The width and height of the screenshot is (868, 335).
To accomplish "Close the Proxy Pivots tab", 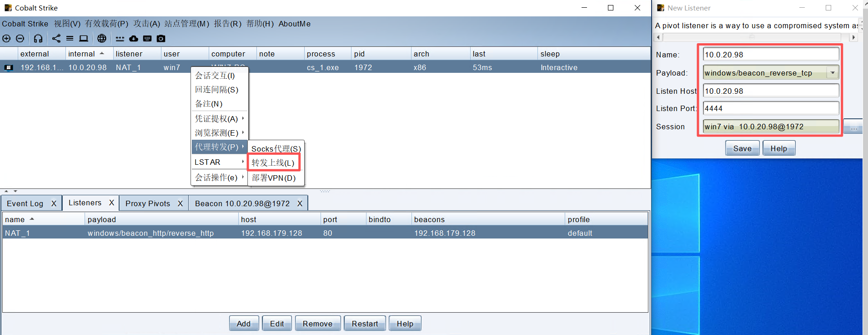I will [180, 203].
